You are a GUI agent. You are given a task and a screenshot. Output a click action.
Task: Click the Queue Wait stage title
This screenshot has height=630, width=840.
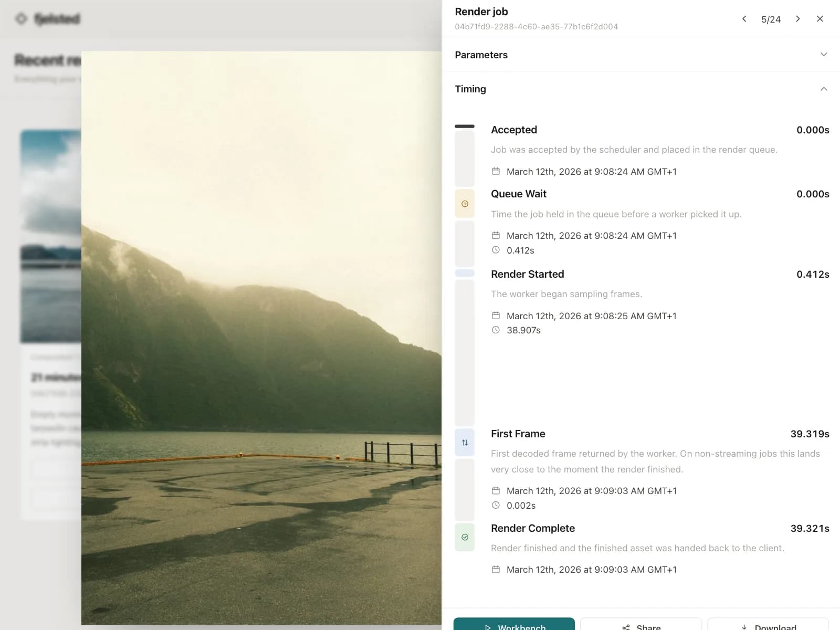coord(519,194)
